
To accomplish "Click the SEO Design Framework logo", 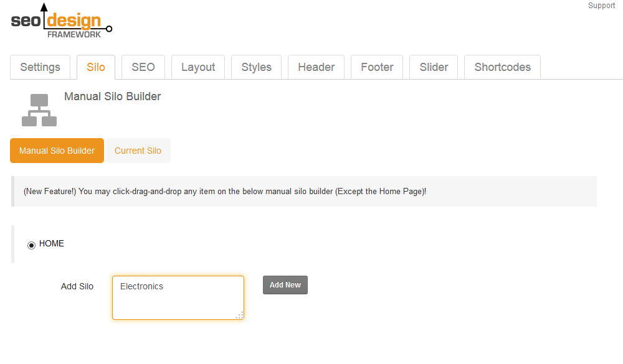I will [x=62, y=21].
